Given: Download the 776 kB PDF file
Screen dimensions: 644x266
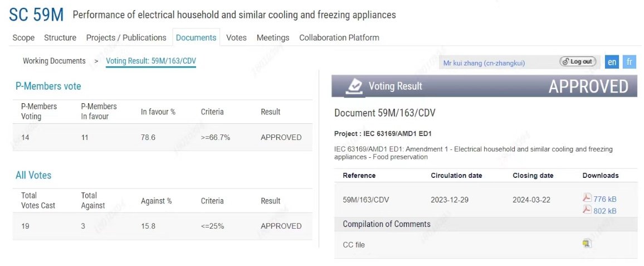Looking at the screenshot, I should (x=587, y=198).
